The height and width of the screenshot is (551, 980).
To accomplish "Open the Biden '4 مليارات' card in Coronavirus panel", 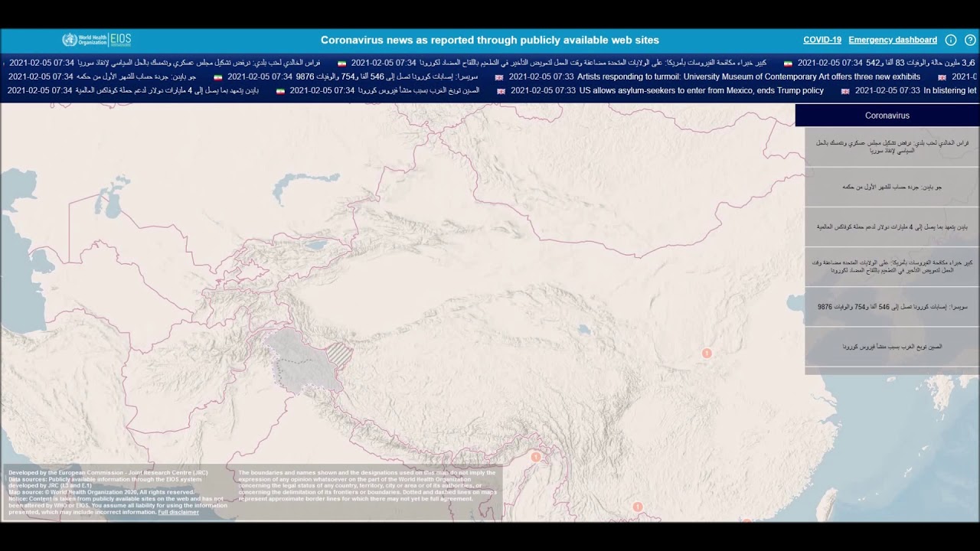I will (892, 227).
